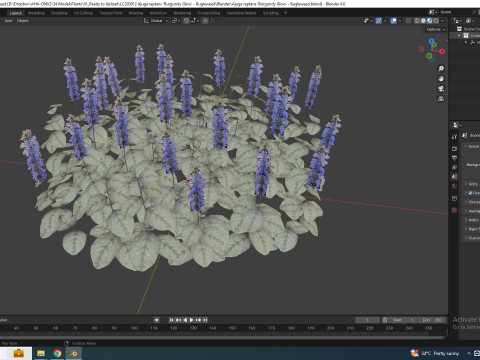Viewport: 480px width, 360px height.
Task: Jump to previous keyframe
Action: click(x=178, y=320)
